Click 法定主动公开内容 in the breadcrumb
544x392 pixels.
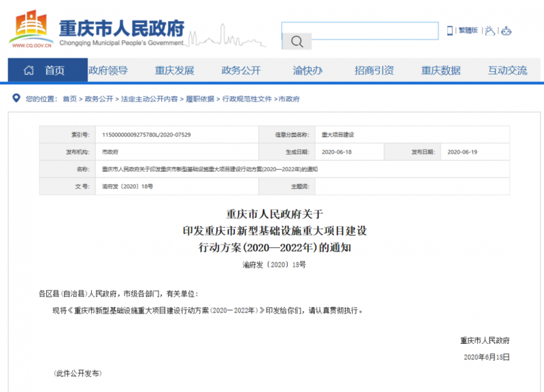(x=150, y=99)
